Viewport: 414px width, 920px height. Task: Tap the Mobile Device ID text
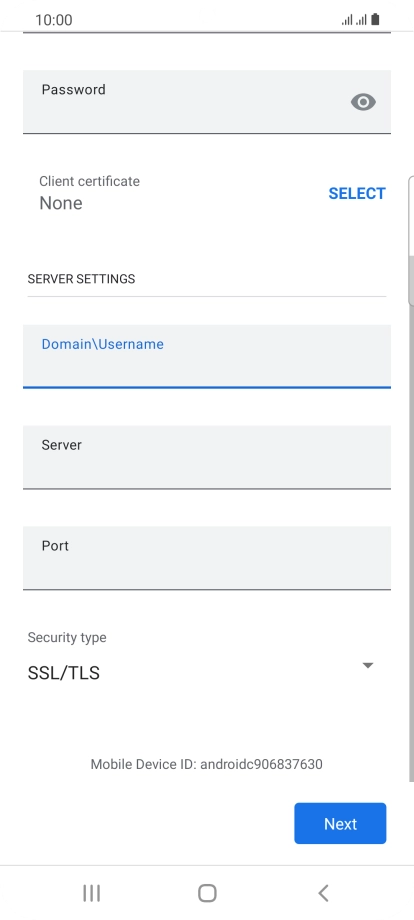pyautogui.click(x=206, y=764)
